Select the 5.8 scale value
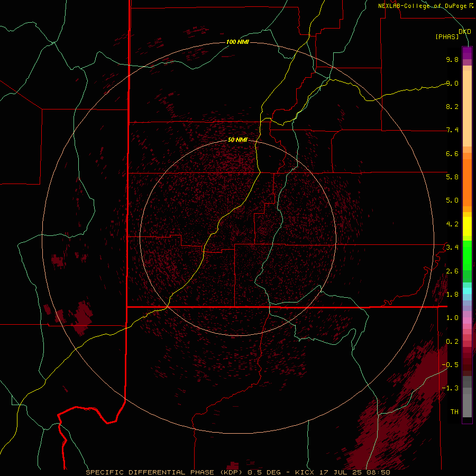The height and width of the screenshot is (476, 476). [452, 177]
